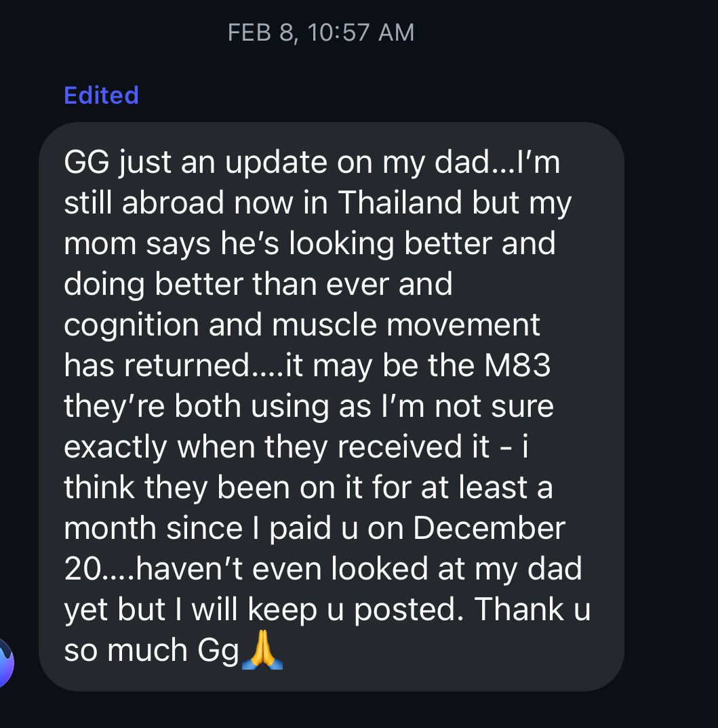Open the blue "Edited" label
Image resolution: width=718 pixels, height=728 pixels.
coord(101,95)
